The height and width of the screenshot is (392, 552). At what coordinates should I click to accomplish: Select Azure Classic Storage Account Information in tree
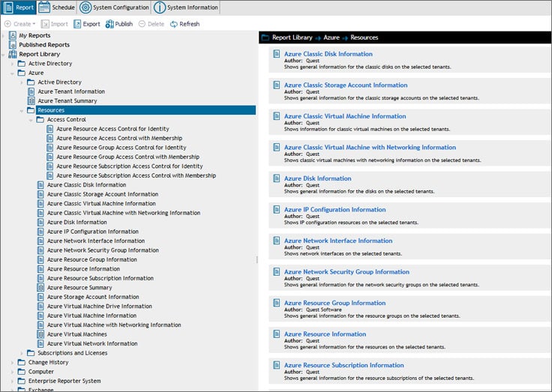(103, 194)
